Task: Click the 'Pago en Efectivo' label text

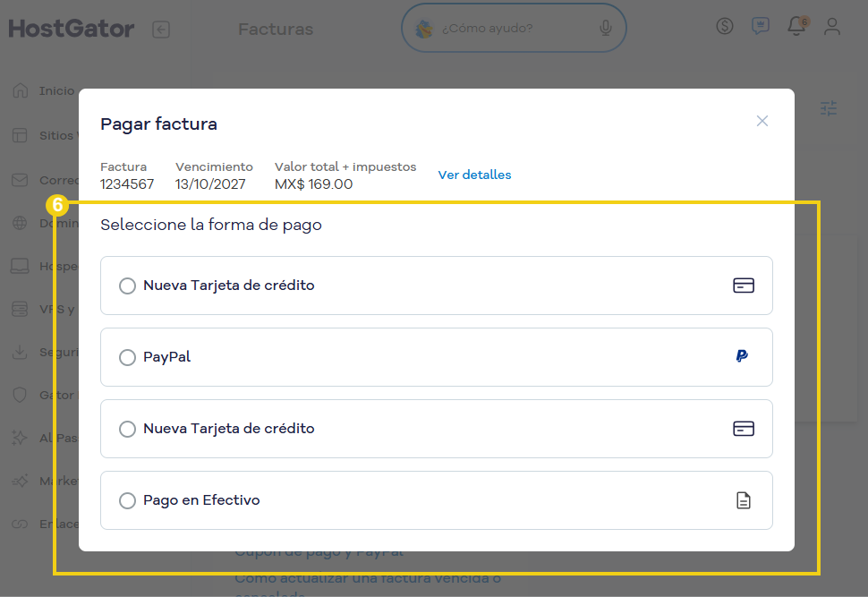Action: (201, 500)
